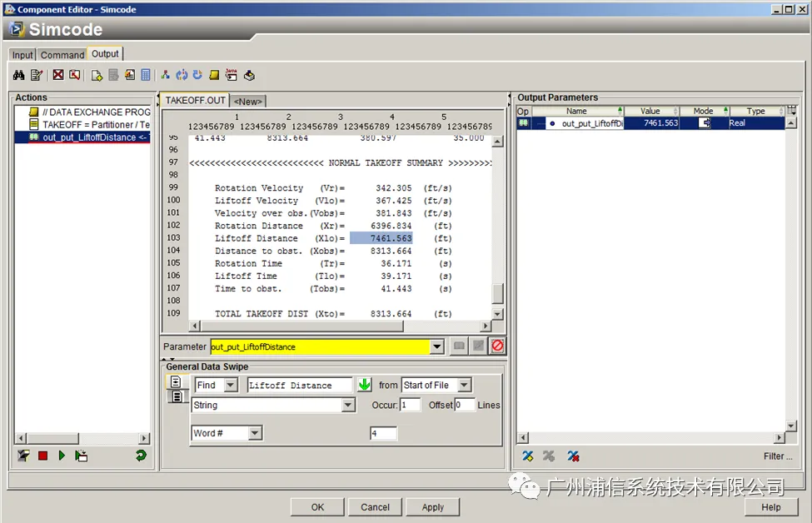The height and width of the screenshot is (523, 812).
Task: Click the yellow sticky note toolbar icon
Action: coord(214,75)
